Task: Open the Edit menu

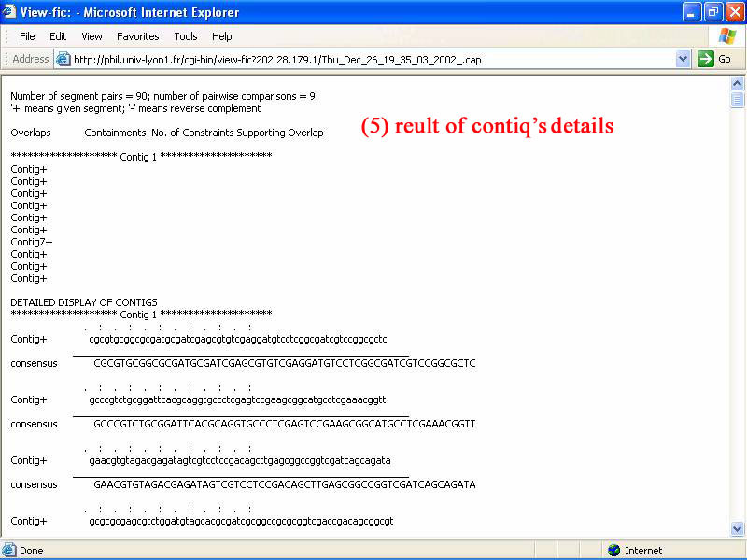Action: (x=58, y=36)
